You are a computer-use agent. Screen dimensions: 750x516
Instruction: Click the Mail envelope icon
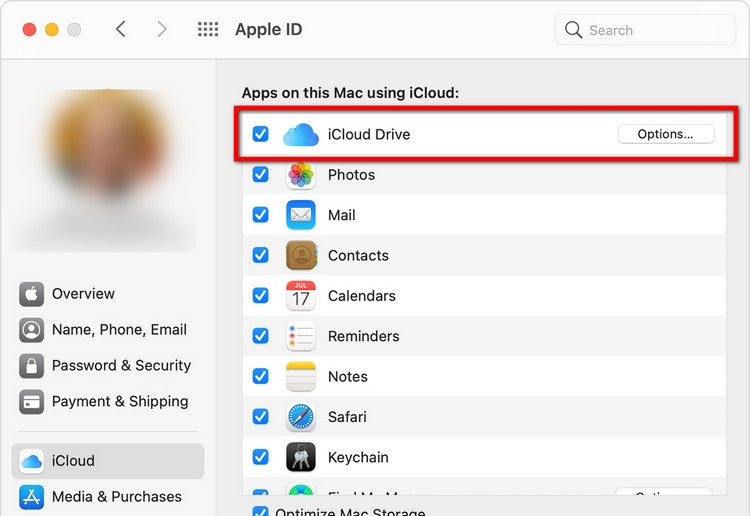301,215
